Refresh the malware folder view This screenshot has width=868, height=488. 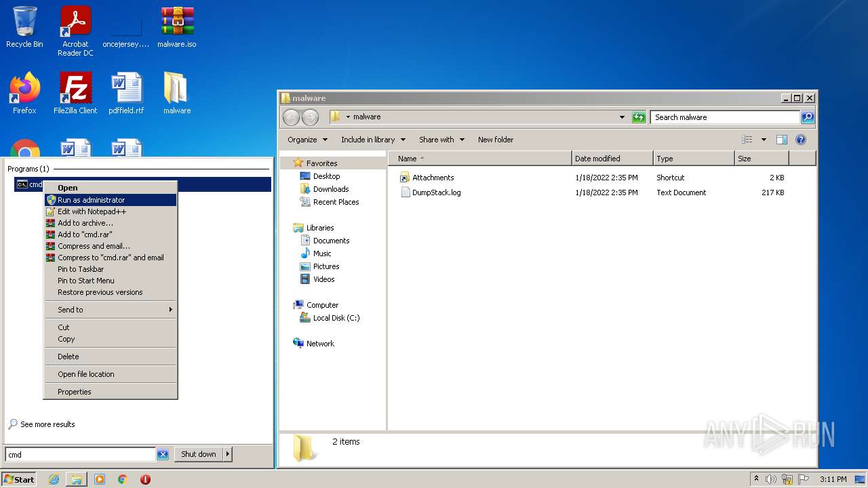639,117
